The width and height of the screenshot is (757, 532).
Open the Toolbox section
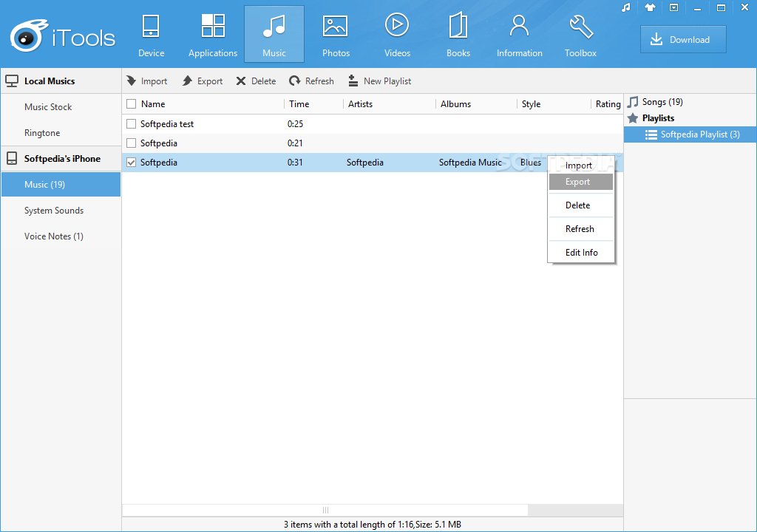click(581, 35)
